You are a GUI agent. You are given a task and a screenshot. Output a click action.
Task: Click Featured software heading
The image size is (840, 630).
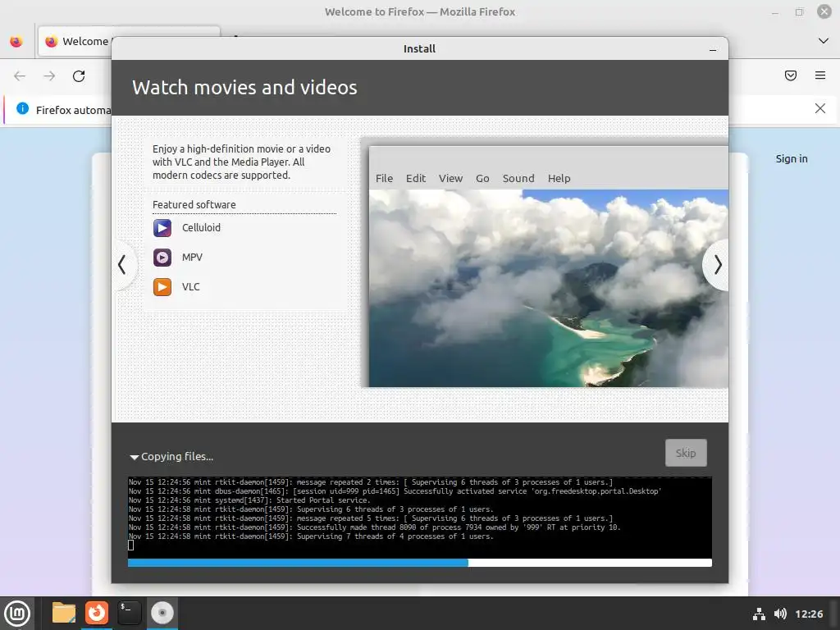(x=194, y=204)
